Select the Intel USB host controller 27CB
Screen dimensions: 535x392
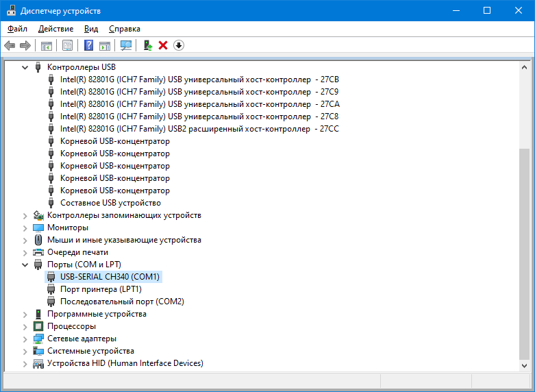pyautogui.click(x=199, y=79)
